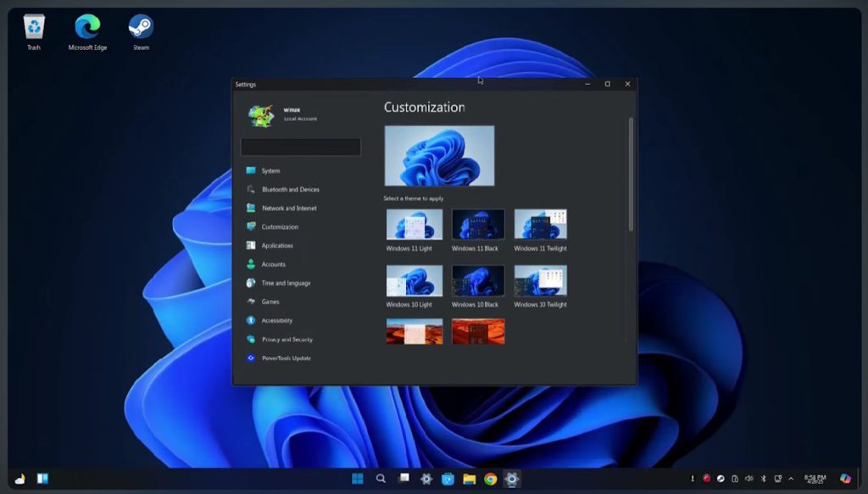Select the dark red desert theme thumbnail
This screenshot has height=494, width=868.
tap(478, 331)
